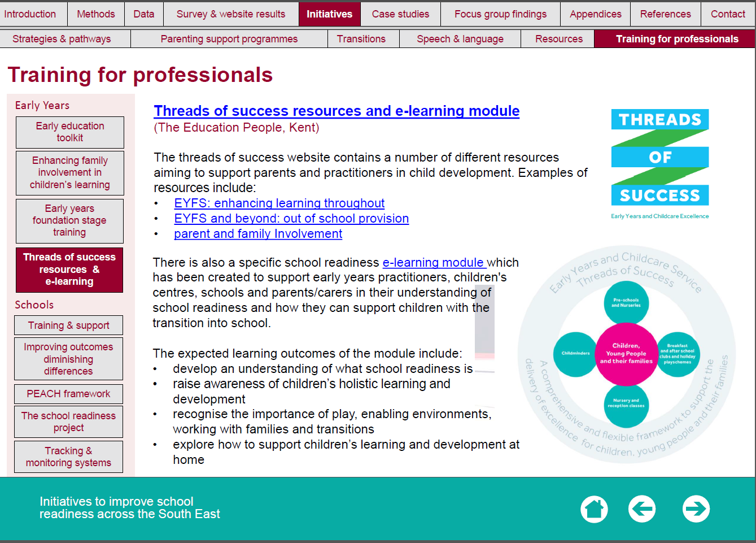Open the e-learning module link
The height and width of the screenshot is (543, 756).
[433, 263]
